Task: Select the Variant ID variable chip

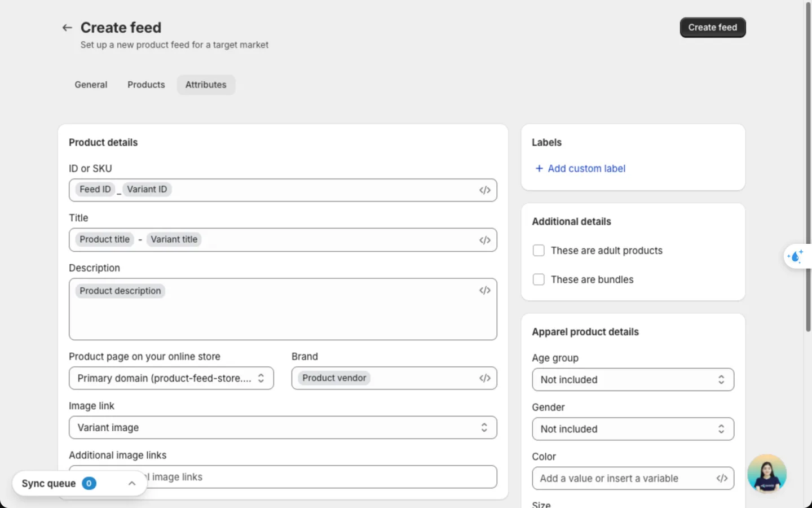Action: [x=147, y=190]
